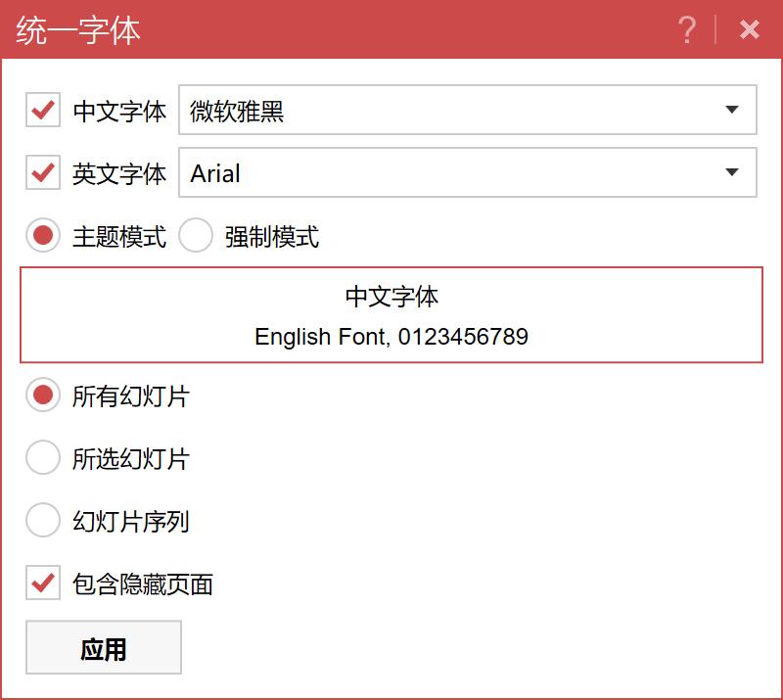The image size is (783, 700).
Task: Click the 统一字体 title bar text
Action: pyautogui.click(x=78, y=30)
